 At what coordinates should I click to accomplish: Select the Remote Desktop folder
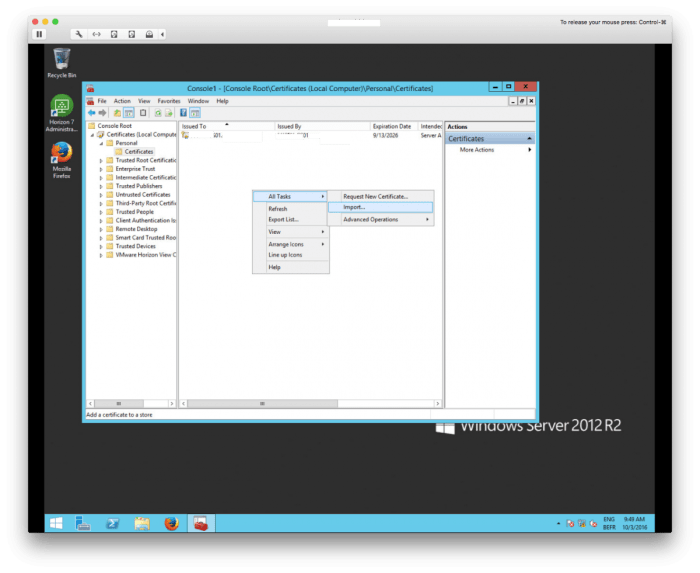[137, 229]
